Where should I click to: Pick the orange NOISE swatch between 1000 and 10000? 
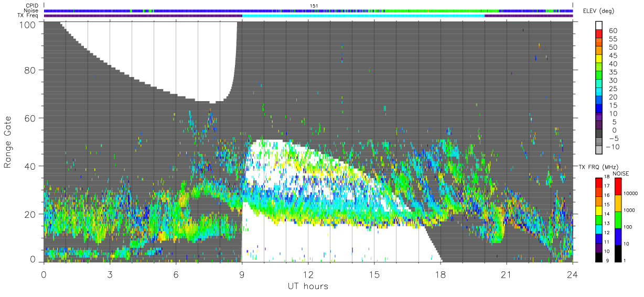click(619, 203)
